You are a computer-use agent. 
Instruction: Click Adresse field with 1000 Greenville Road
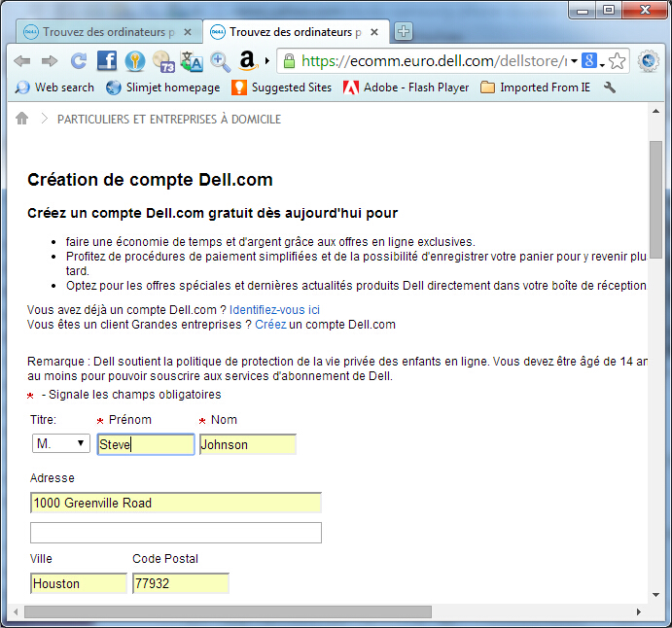[x=176, y=503]
